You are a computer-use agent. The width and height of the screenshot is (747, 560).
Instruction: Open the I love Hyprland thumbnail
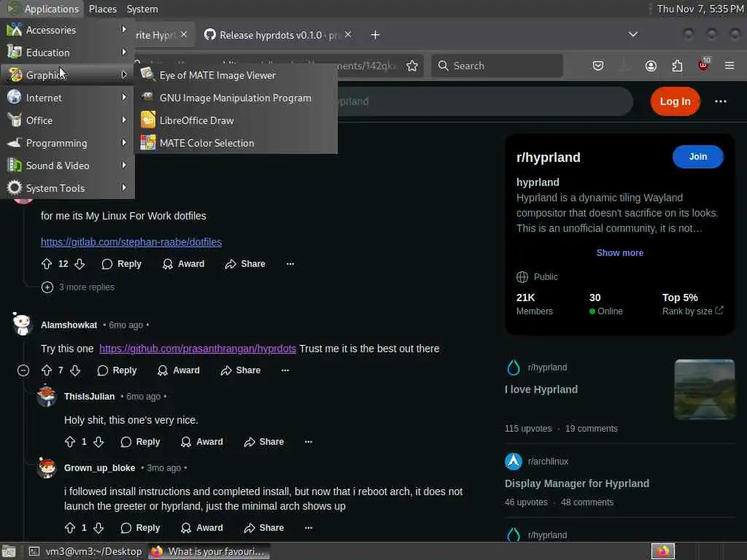pyautogui.click(x=705, y=389)
